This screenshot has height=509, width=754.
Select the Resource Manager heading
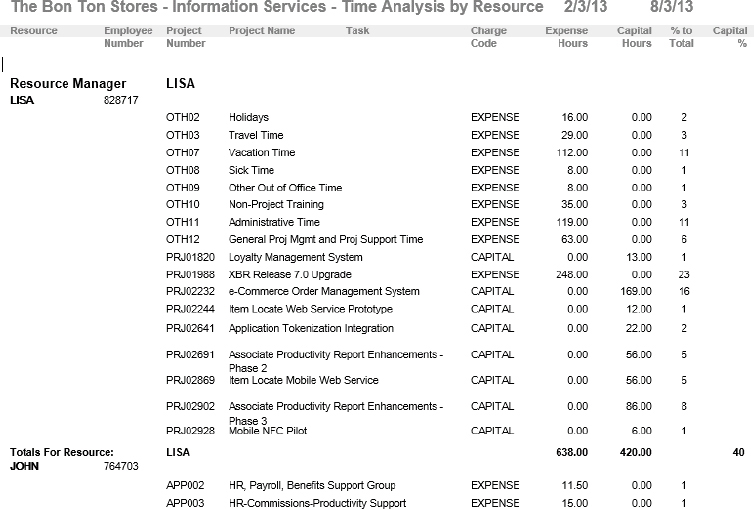click(68, 84)
